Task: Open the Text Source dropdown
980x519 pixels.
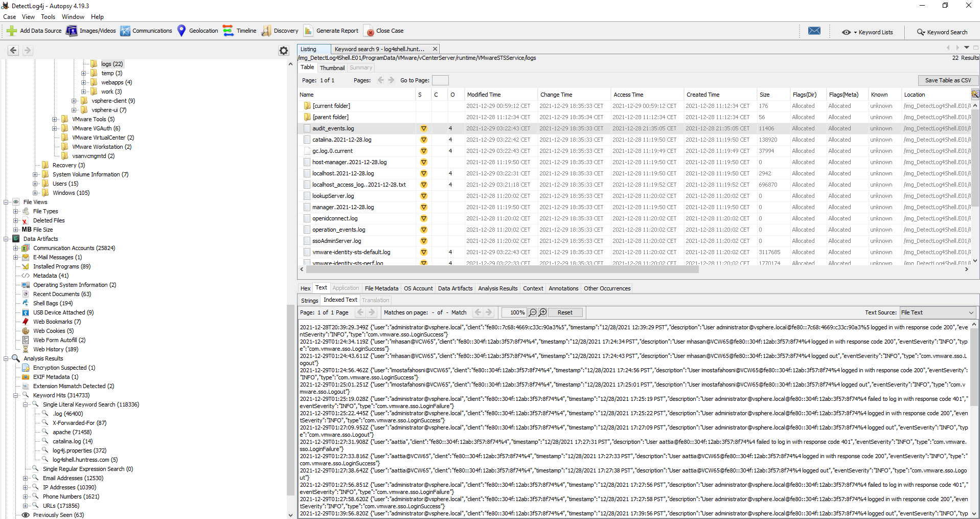Action: click(937, 312)
